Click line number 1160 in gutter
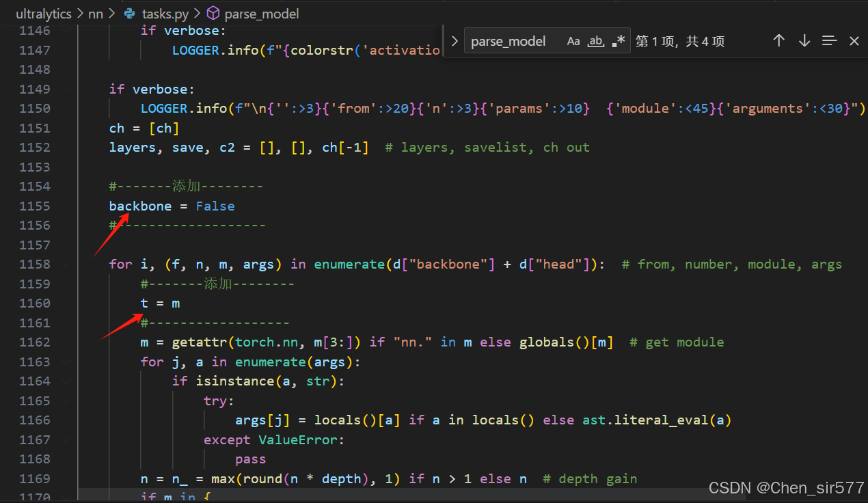Image resolution: width=868 pixels, height=503 pixels. (35, 303)
